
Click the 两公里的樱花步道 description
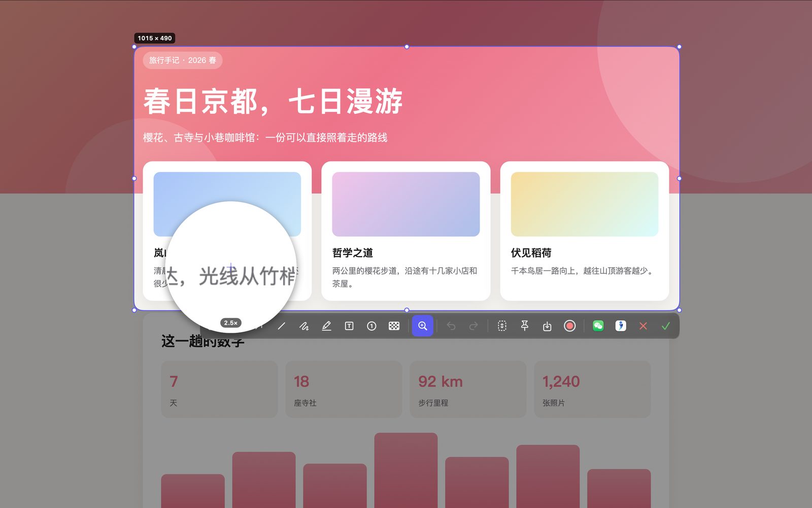404,277
